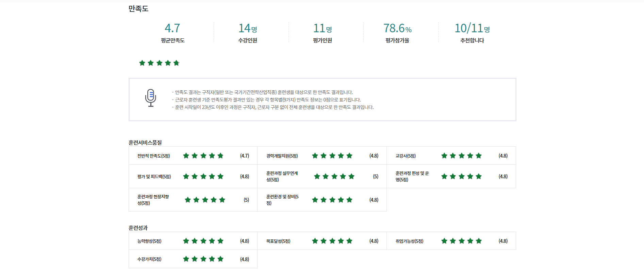Click the 경력개발지원(5점) label
Image resolution: width=644 pixels, height=271 pixels.
point(282,156)
